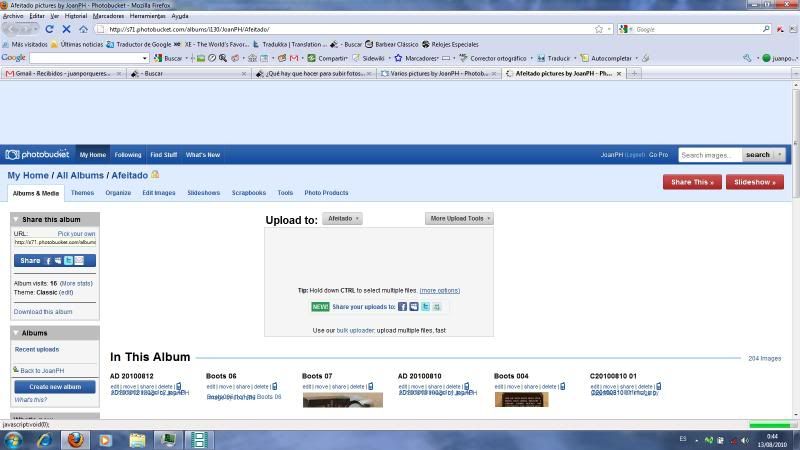Open the Marcadores menu

pyautogui.click(x=108, y=16)
